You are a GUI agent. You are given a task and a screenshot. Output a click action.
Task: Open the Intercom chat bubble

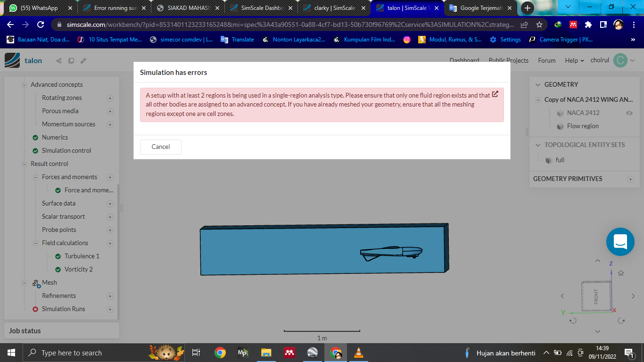[x=620, y=242]
